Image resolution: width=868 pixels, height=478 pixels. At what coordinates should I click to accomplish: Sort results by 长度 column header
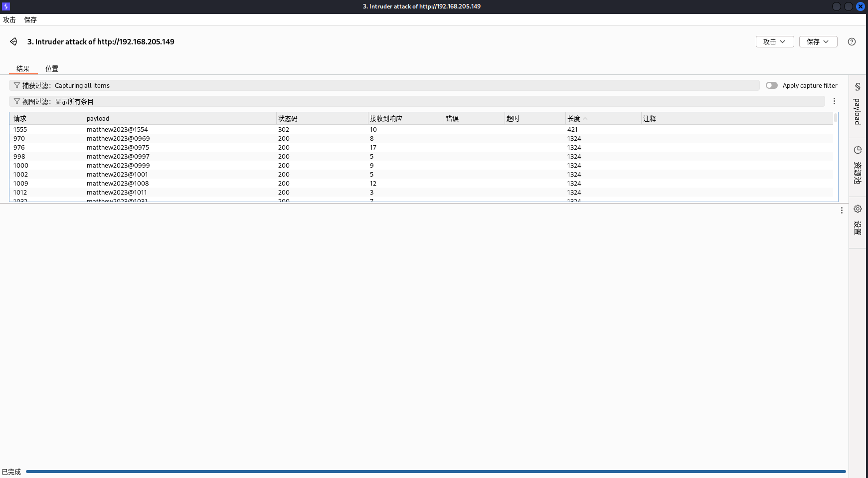click(574, 119)
